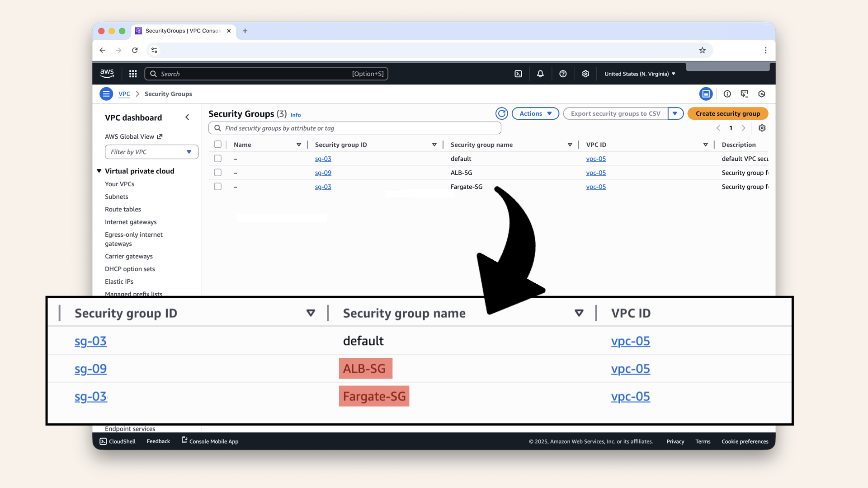Sort by the Security group name column arrow
The width and height of the screenshot is (868, 488).
(x=570, y=144)
